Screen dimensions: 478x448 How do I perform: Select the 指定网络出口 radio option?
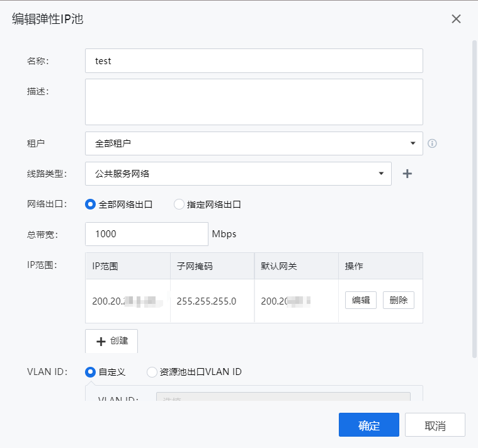coord(179,204)
